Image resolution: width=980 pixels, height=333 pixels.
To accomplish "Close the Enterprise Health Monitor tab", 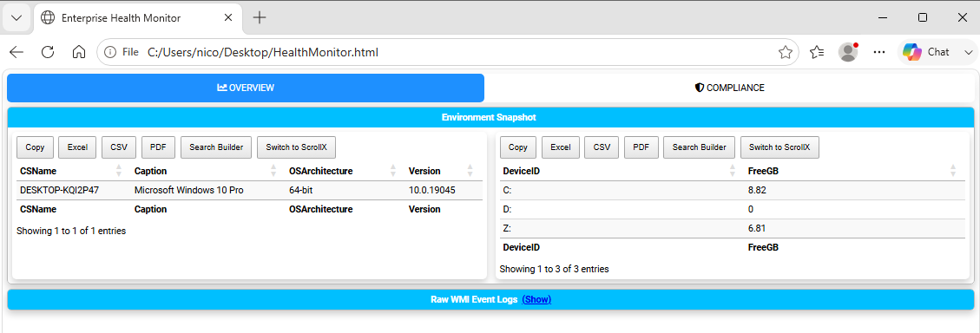I will 229,17.
